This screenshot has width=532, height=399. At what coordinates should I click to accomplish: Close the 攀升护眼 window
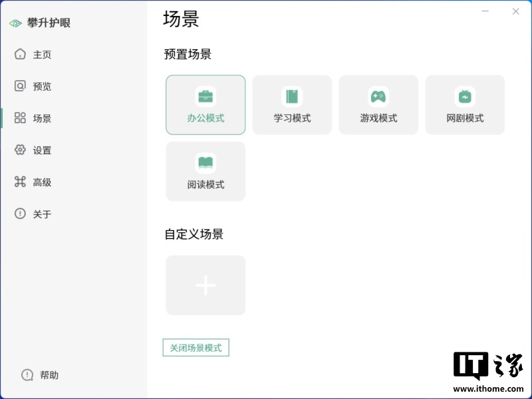[515, 11]
